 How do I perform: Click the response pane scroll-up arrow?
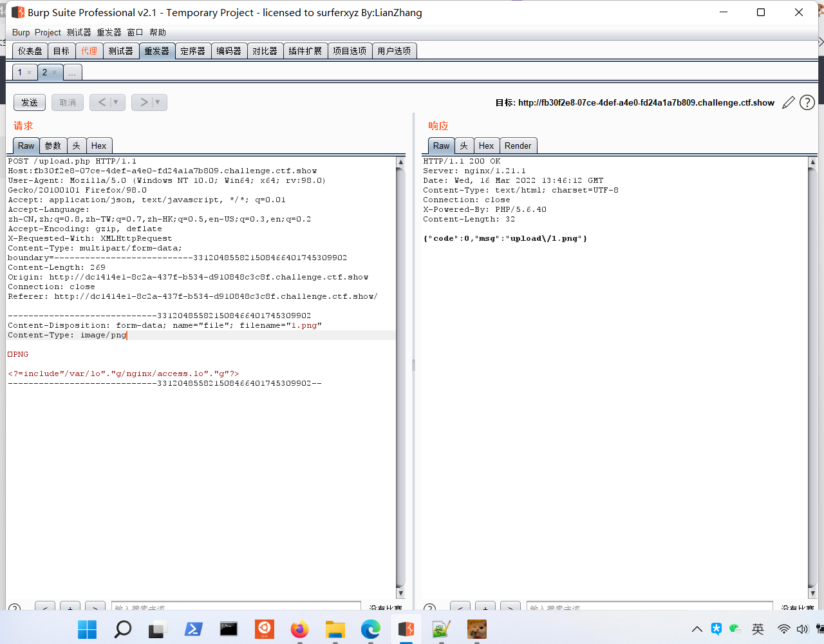coord(812,163)
